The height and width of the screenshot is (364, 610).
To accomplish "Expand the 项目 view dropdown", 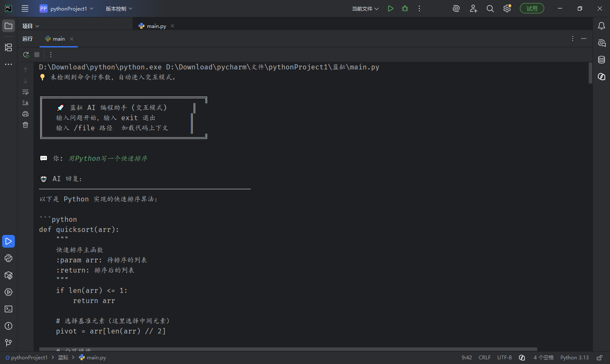I will click(x=30, y=26).
